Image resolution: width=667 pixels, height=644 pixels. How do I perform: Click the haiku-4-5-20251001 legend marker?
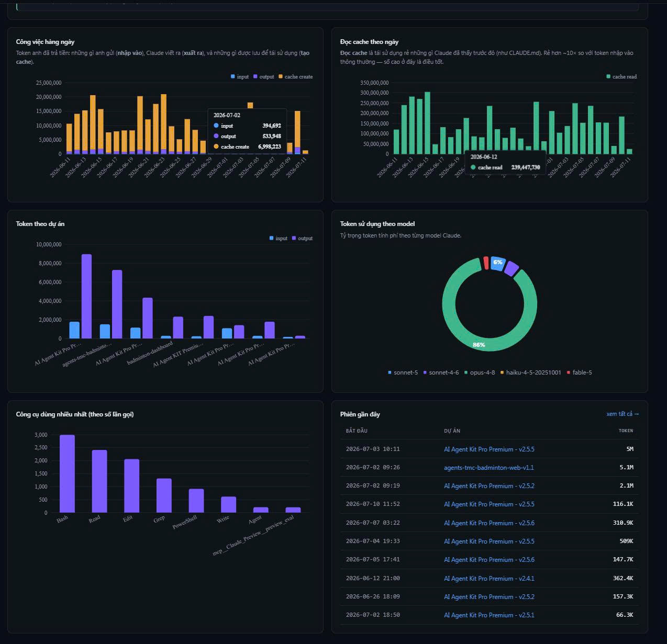[x=502, y=372]
